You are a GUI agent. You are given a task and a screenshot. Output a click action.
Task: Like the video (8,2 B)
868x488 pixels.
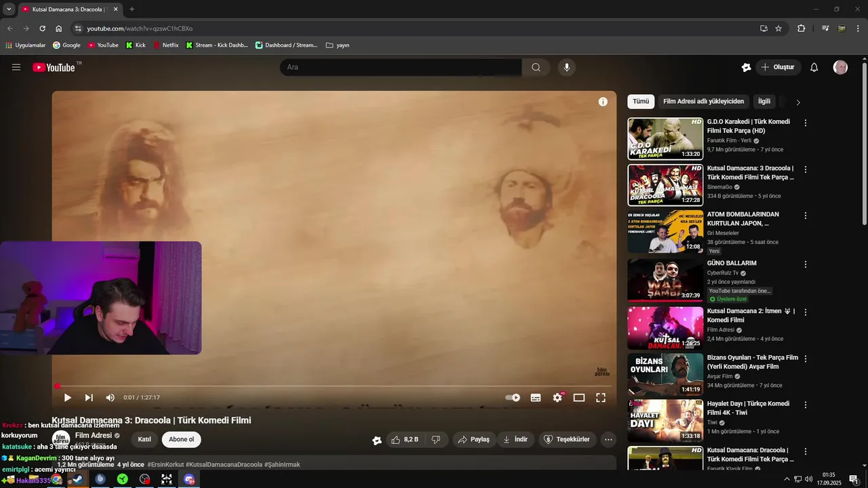click(x=405, y=439)
